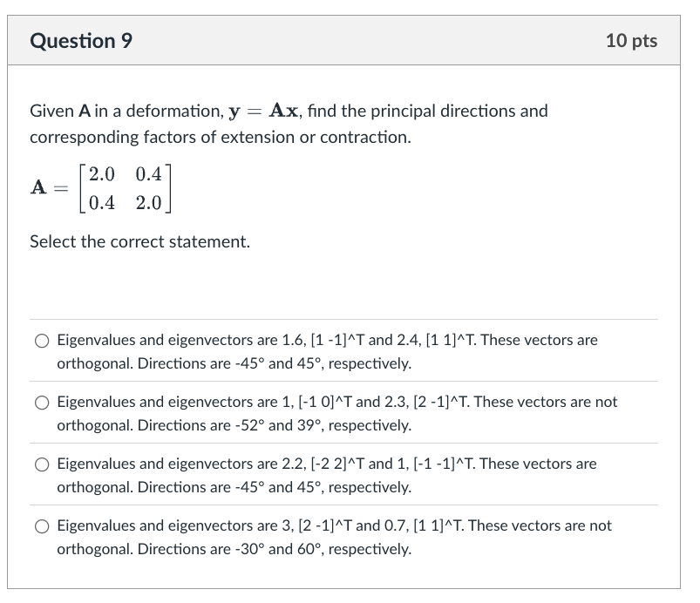Click the option stating vectors are not orthogonal

pos(41,403)
